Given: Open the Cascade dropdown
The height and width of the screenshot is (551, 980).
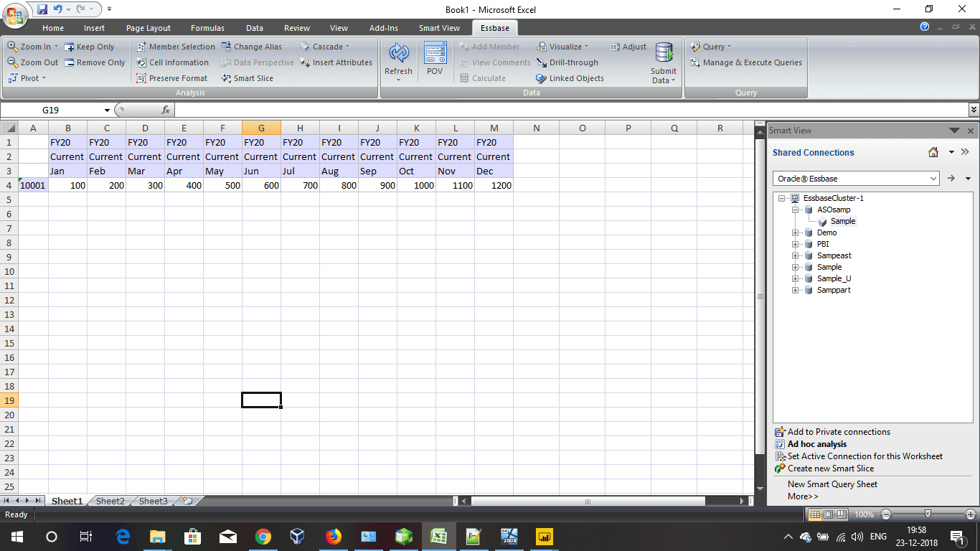Looking at the screenshot, I should 325,47.
